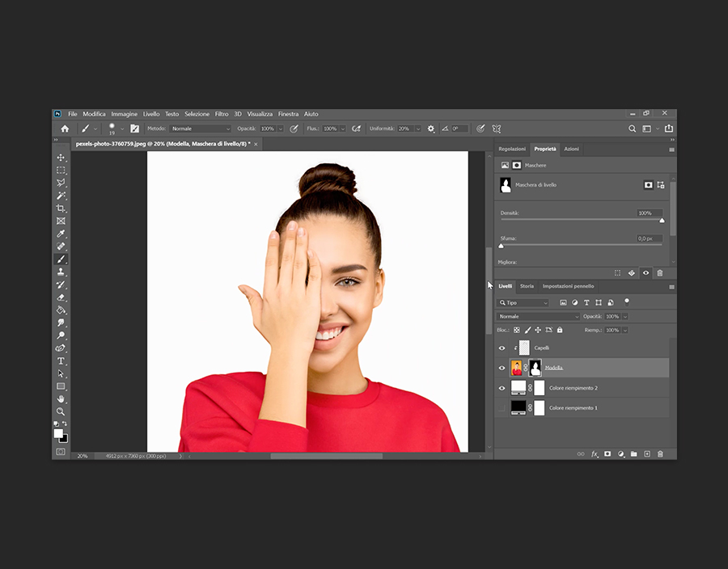Screen dimensions: 728x569
Task: Select the Move tool
Action: click(x=61, y=158)
